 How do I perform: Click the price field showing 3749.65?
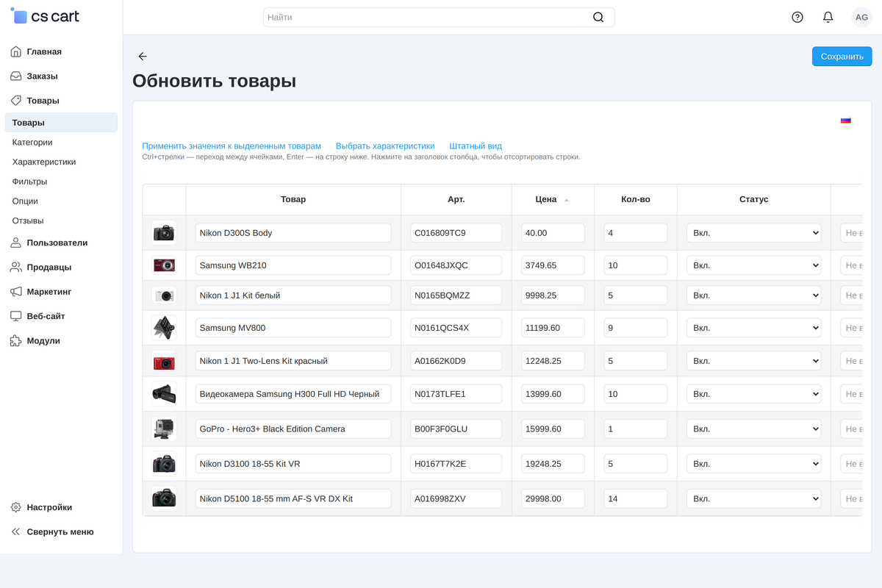553,265
